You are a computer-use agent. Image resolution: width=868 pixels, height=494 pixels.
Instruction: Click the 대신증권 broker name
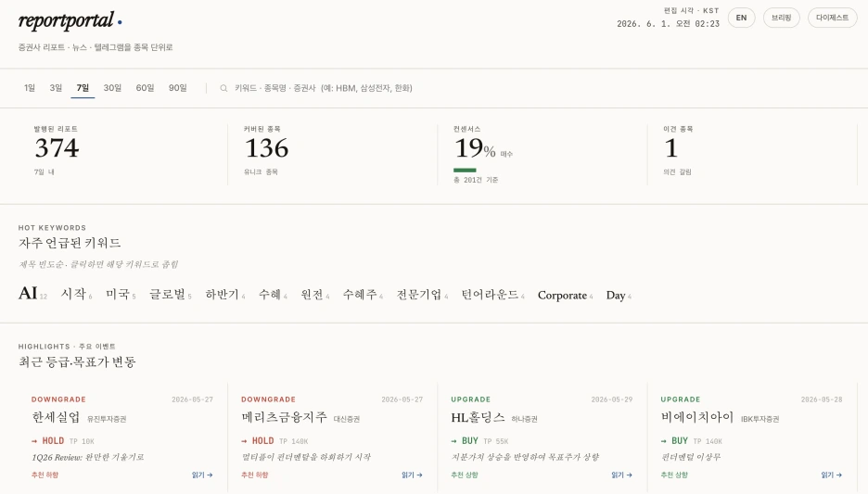(x=347, y=419)
